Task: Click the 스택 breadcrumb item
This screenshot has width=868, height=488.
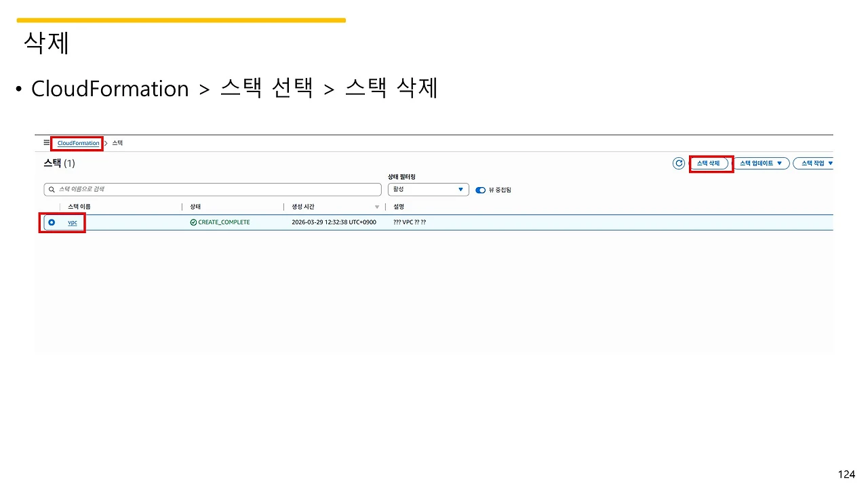Action: click(117, 143)
